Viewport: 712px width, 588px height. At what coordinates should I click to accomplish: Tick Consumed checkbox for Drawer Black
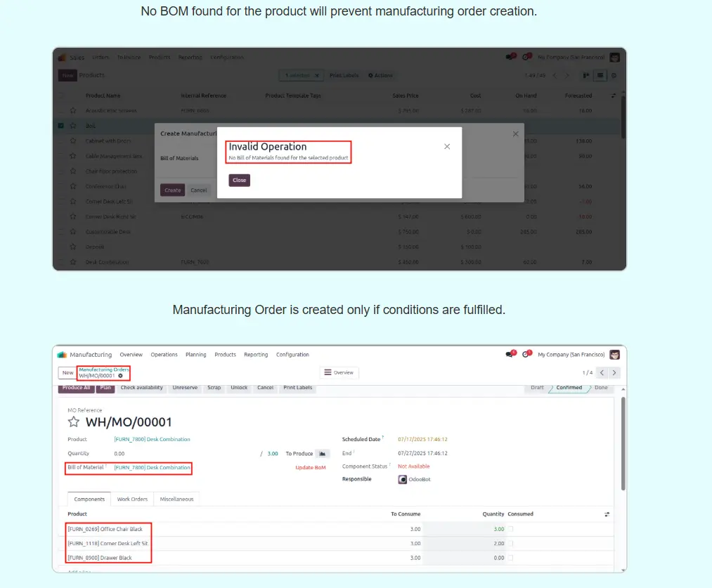[511, 558]
